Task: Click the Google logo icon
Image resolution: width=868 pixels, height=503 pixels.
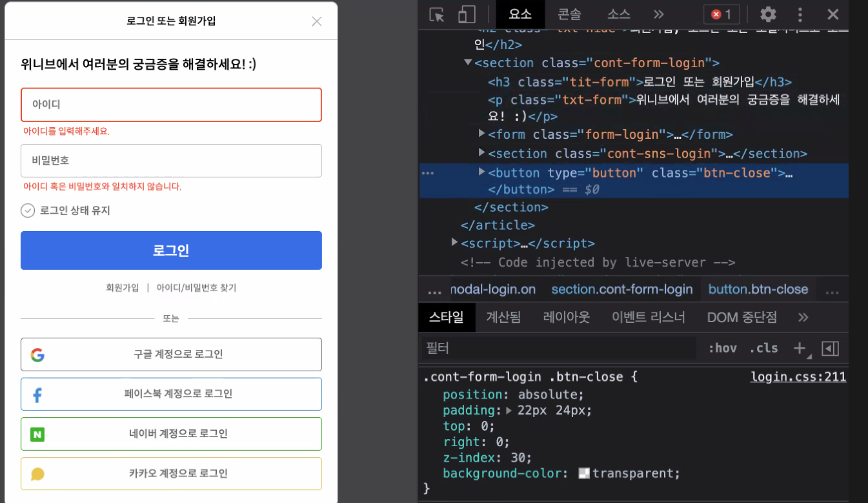Action: pos(37,354)
